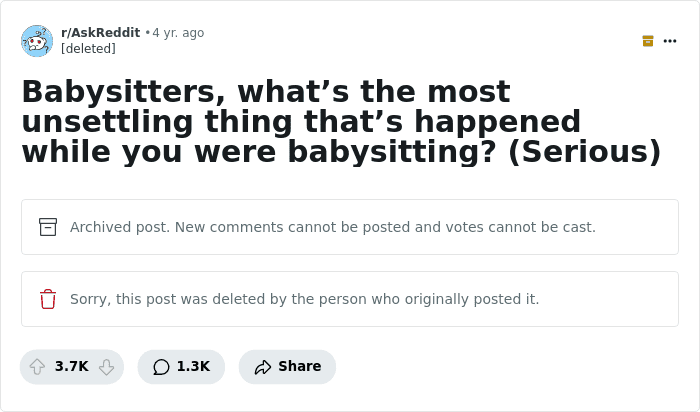Upvote the post with the up arrow

coord(38,367)
